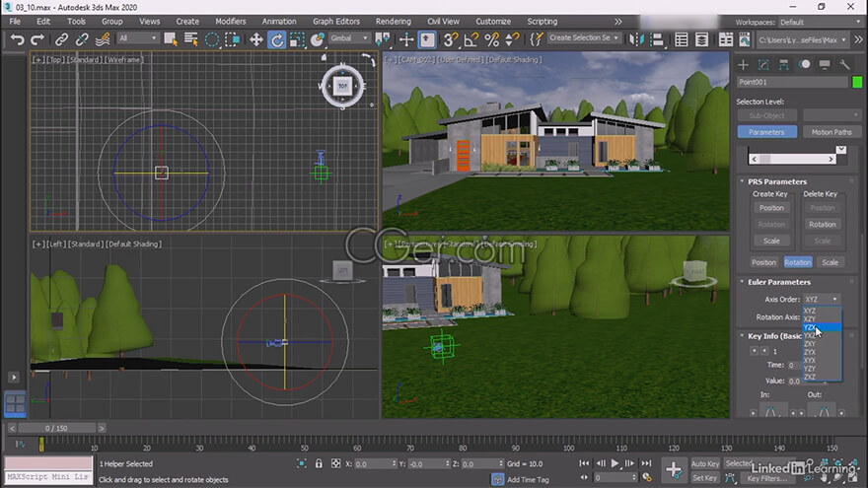Click the ViewCube in Top viewport

coord(342,86)
